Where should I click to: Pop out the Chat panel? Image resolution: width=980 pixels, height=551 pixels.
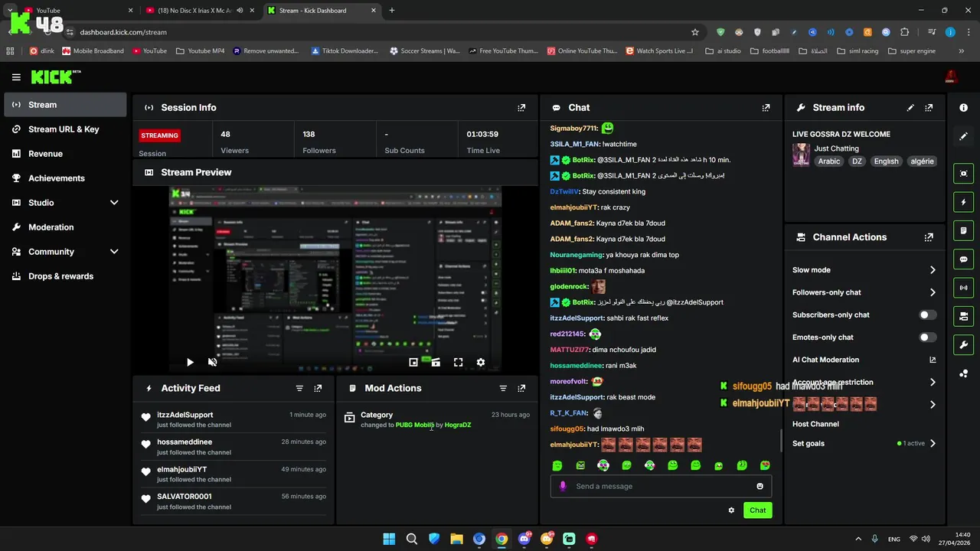click(766, 108)
